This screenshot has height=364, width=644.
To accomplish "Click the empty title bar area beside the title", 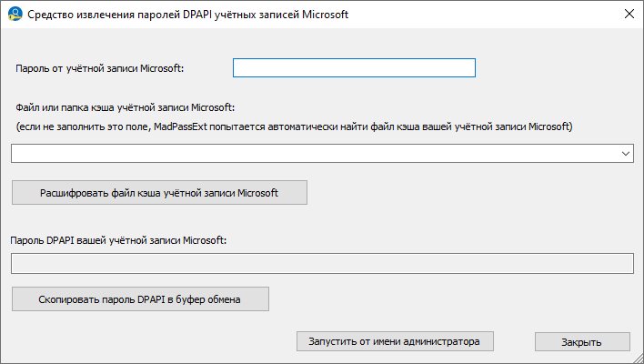I will [473, 15].
